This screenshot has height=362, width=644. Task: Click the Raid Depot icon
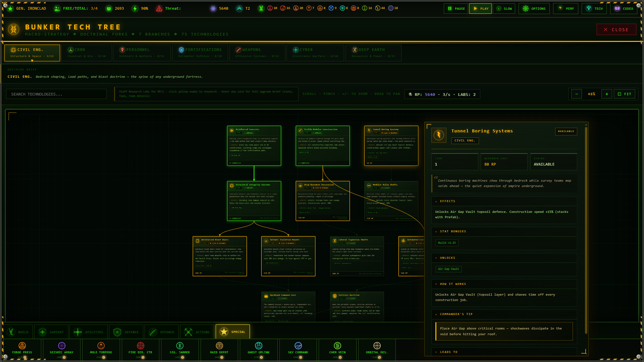[x=219, y=346]
